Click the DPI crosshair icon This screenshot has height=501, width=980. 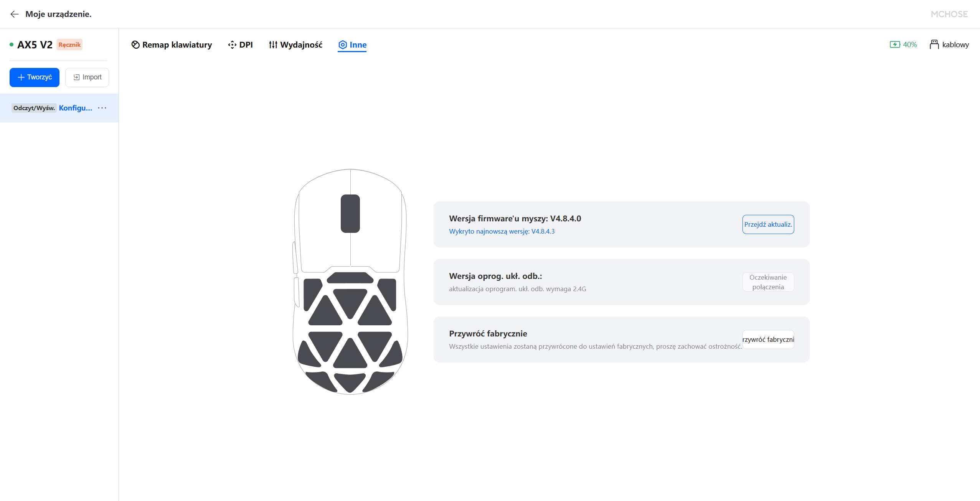pyautogui.click(x=232, y=45)
